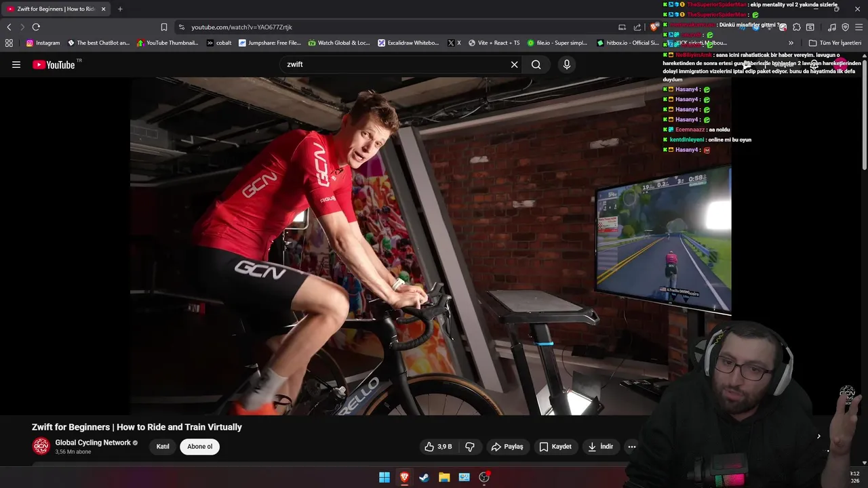Open Steam from the taskbar

[424, 477]
